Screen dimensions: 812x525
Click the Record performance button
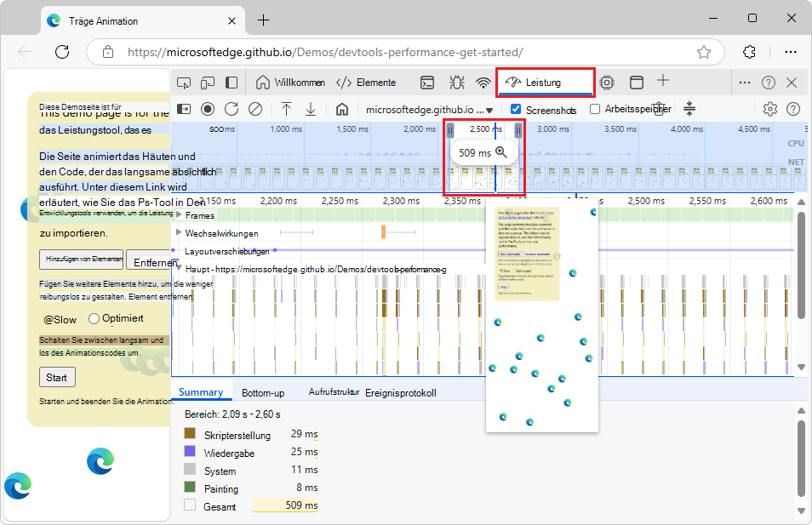[x=208, y=109]
